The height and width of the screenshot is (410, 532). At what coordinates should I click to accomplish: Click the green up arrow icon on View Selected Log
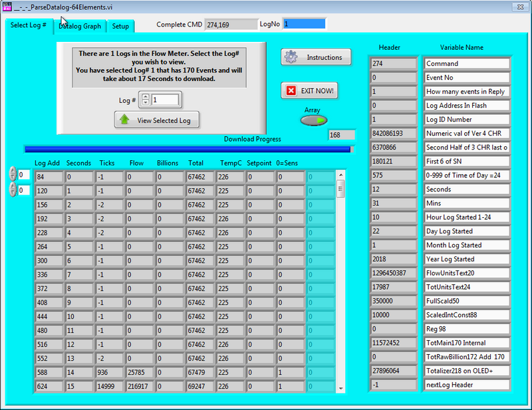124,120
